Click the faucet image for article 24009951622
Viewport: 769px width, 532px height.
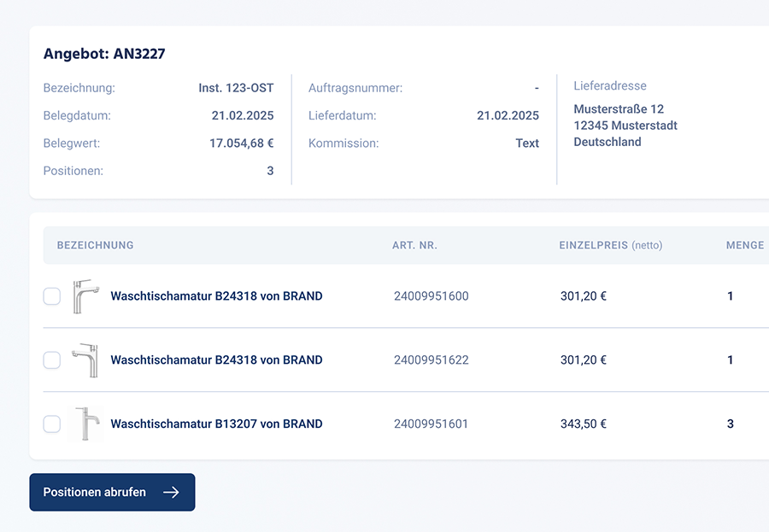pos(85,360)
